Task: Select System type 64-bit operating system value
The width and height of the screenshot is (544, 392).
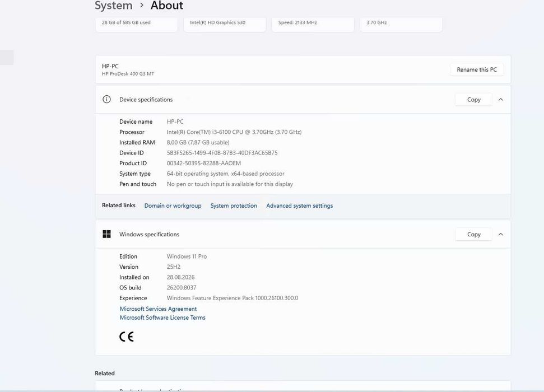Action: (226, 174)
